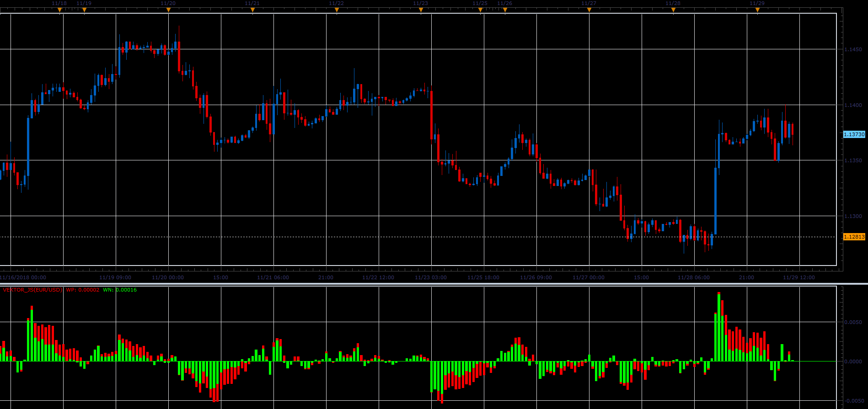Click the 11/19 day marker triangle

[x=84, y=10]
